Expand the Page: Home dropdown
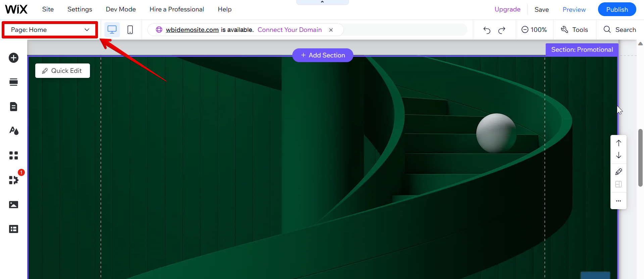 pos(50,30)
